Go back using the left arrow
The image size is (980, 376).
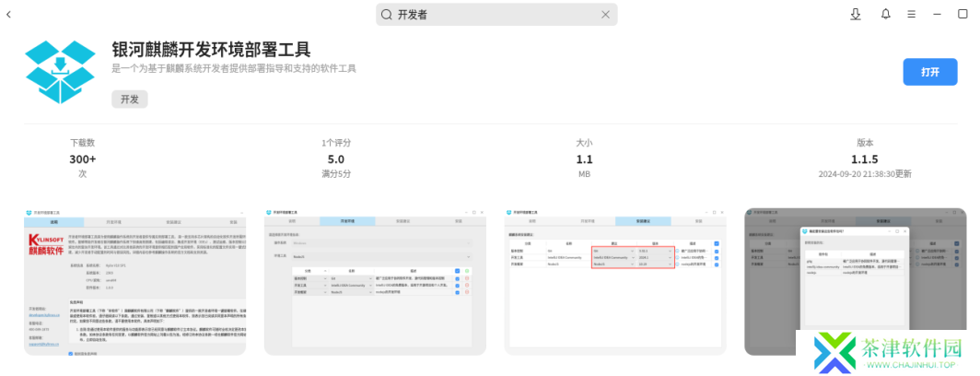(8, 15)
